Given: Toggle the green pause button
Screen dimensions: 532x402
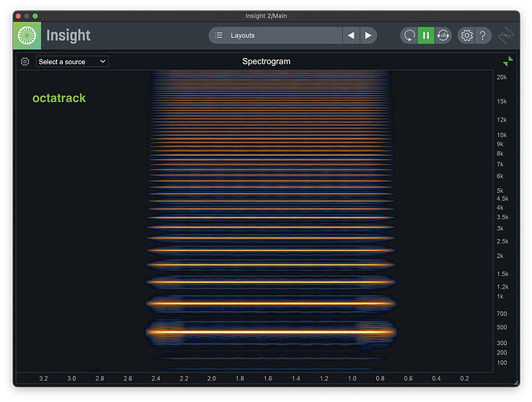Looking at the screenshot, I should [x=426, y=35].
